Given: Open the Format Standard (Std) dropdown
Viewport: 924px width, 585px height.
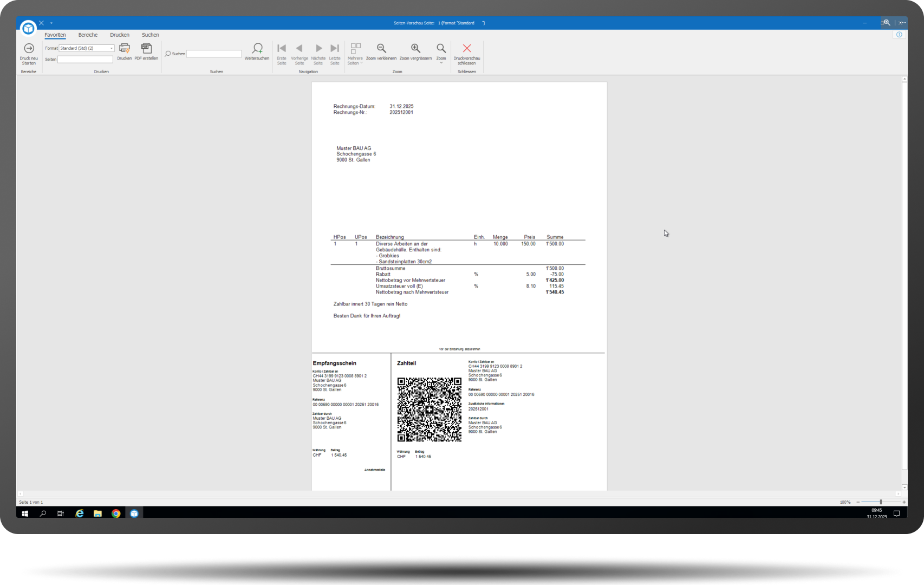Looking at the screenshot, I should [112, 48].
